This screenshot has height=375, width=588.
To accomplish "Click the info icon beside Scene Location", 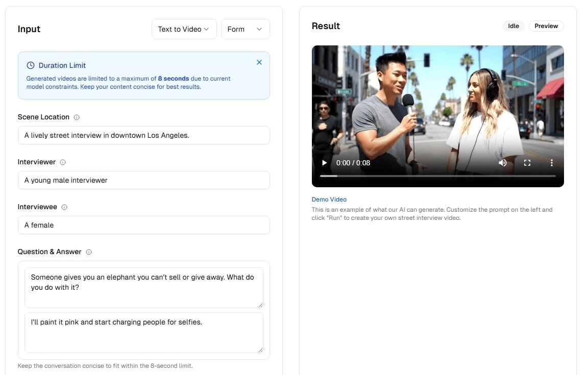I will coord(77,117).
